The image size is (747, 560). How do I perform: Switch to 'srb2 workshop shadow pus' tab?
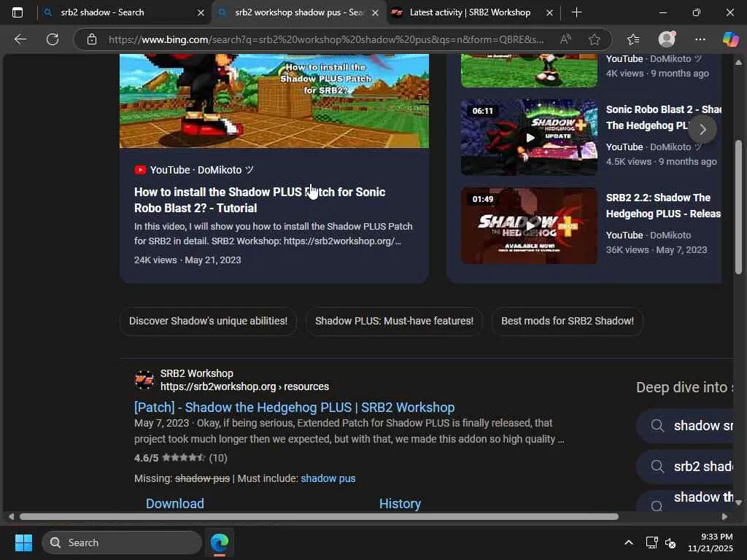click(x=298, y=12)
